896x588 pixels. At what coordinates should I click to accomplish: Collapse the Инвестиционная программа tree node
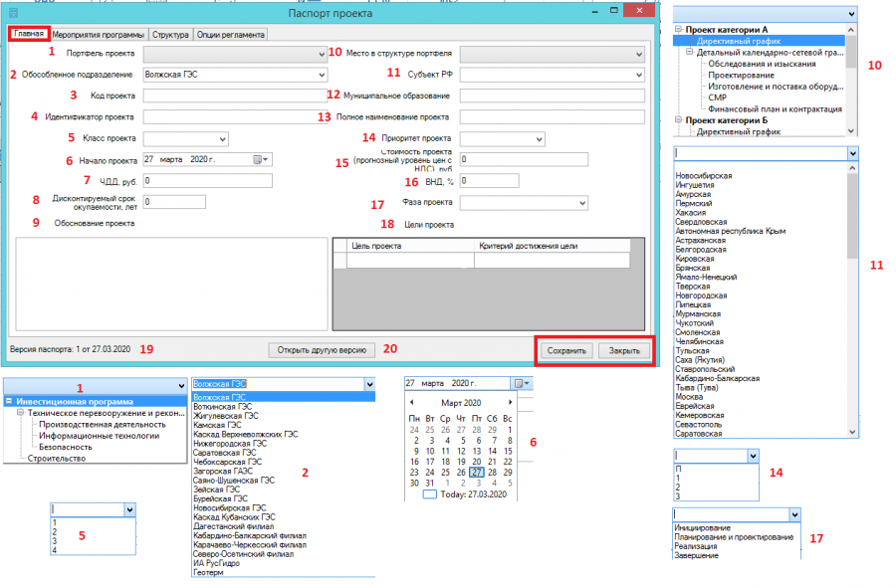[x=9, y=401]
